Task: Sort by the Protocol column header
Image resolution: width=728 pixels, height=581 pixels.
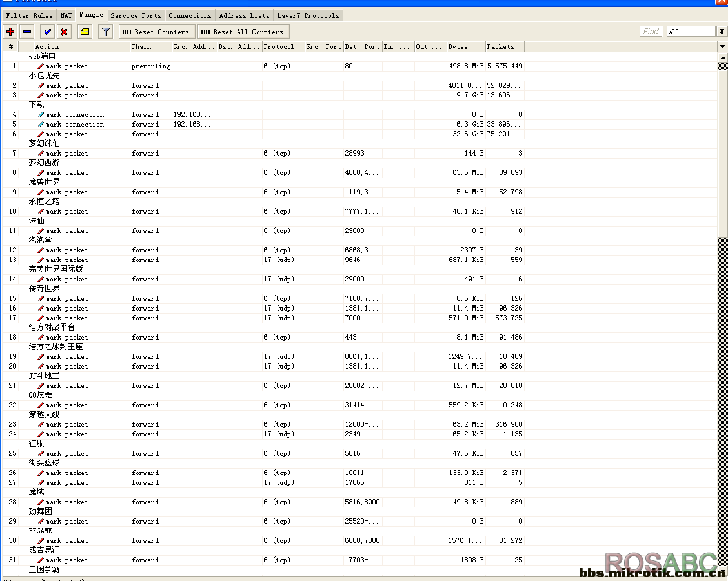Action: pyautogui.click(x=283, y=46)
